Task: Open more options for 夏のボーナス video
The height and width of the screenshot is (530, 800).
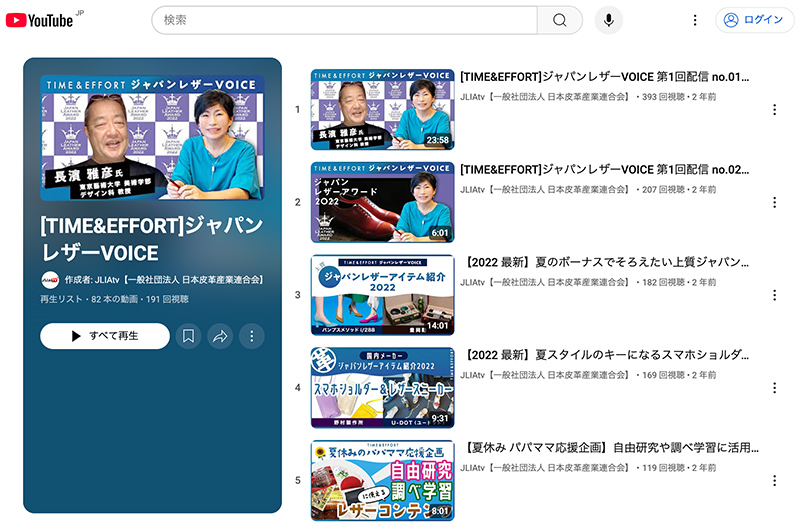Action: tap(774, 295)
